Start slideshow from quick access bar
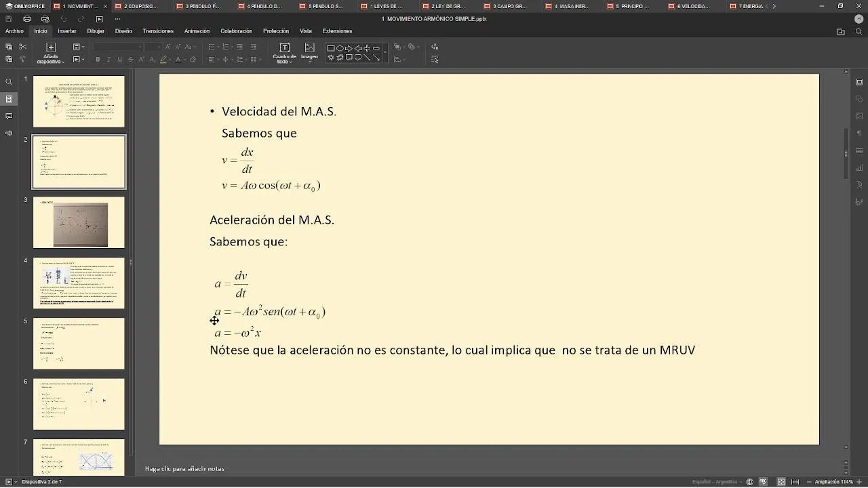Viewport: 868px width, 488px height. coord(99,19)
